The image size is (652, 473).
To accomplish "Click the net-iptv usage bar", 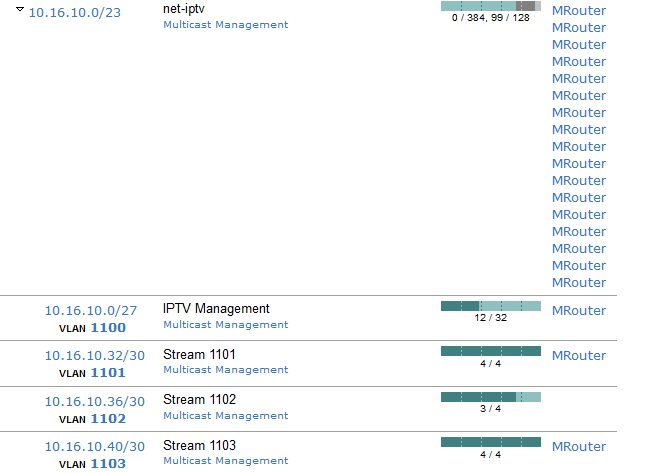I will [x=490, y=6].
